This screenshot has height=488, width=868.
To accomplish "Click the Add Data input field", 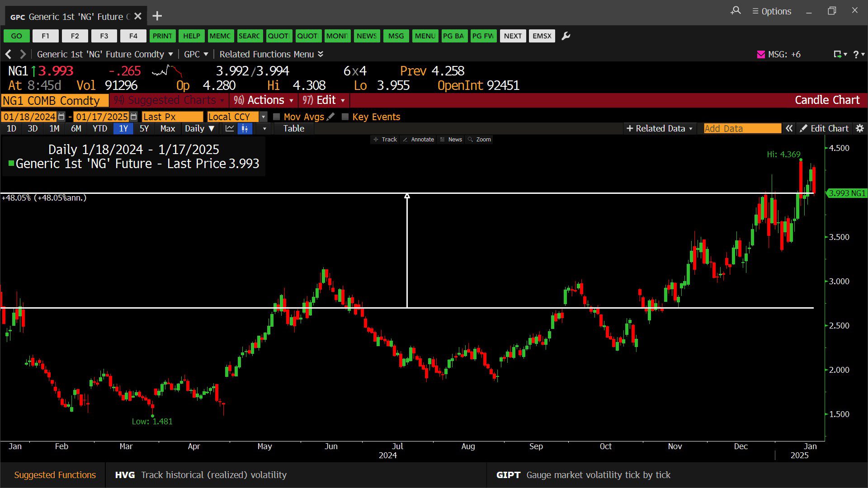I will tap(742, 129).
